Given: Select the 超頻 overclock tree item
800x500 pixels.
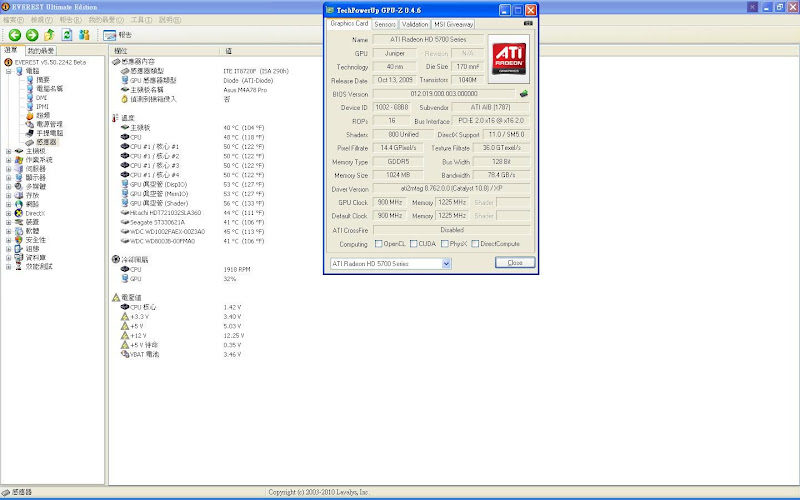Looking at the screenshot, I should [x=43, y=115].
